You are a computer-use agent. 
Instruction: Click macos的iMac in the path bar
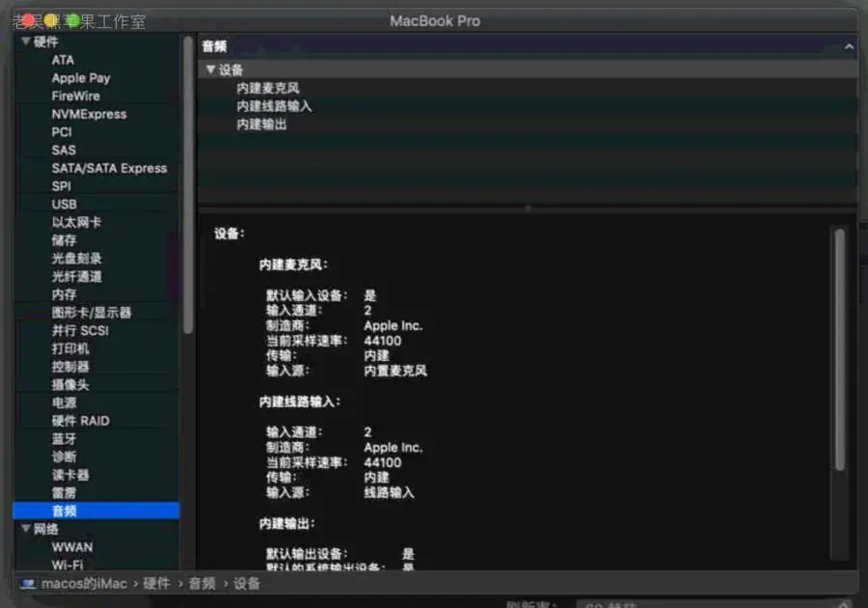point(84,584)
